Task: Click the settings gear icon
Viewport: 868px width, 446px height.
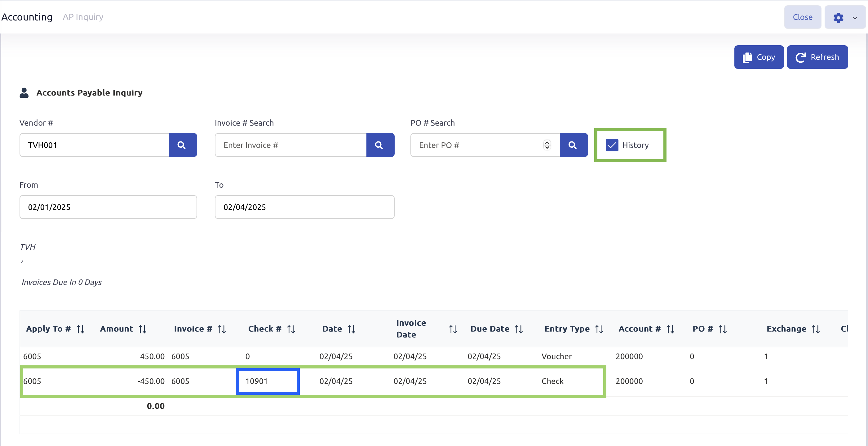Action: 838,17
